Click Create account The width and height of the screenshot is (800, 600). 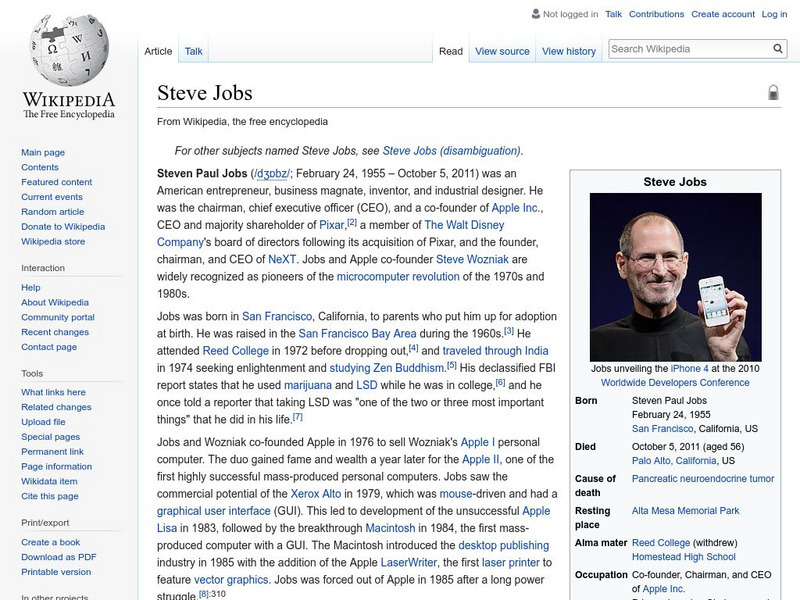pyautogui.click(x=723, y=14)
